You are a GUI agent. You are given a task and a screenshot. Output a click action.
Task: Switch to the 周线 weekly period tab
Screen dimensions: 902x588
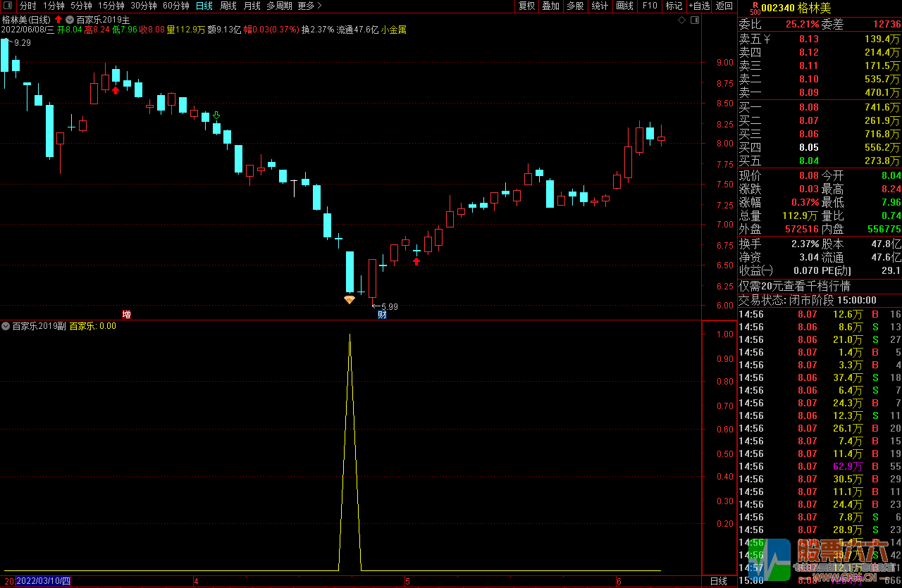228,6
